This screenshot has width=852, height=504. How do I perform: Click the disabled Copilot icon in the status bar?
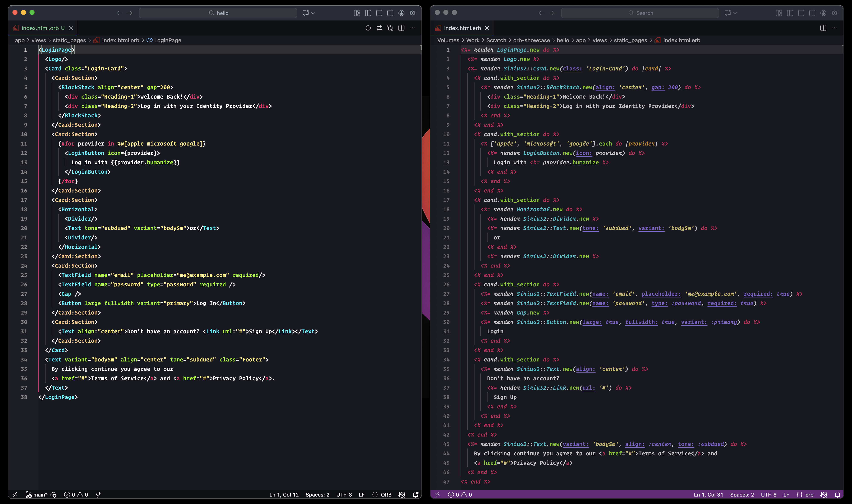pos(402,494)
